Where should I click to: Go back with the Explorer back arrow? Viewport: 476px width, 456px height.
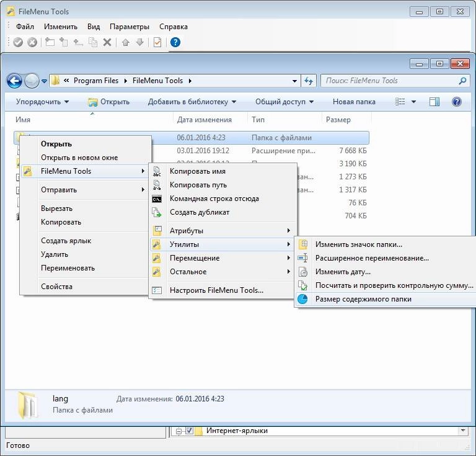(14, 81)
